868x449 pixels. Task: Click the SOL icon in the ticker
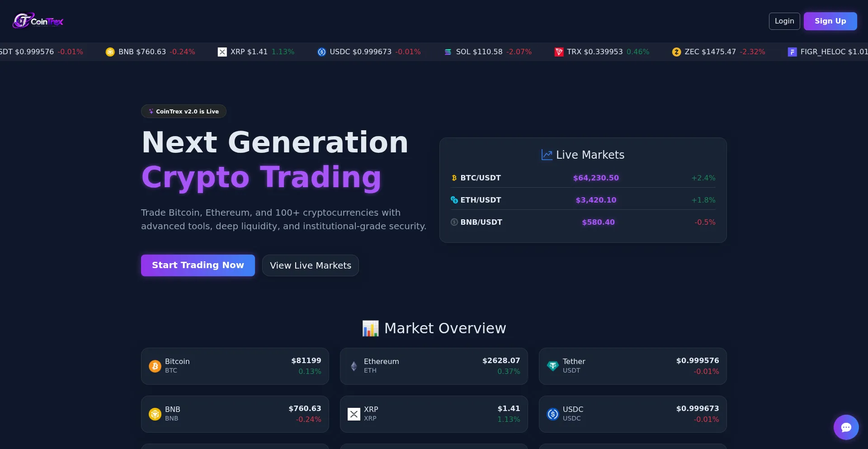coord(448,52)
